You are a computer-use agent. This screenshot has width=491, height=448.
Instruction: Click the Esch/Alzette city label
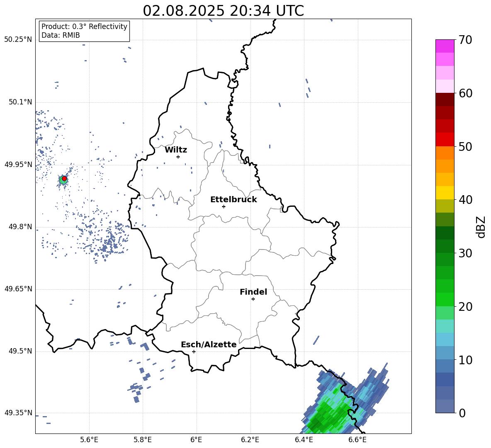(x=209, y=344)
